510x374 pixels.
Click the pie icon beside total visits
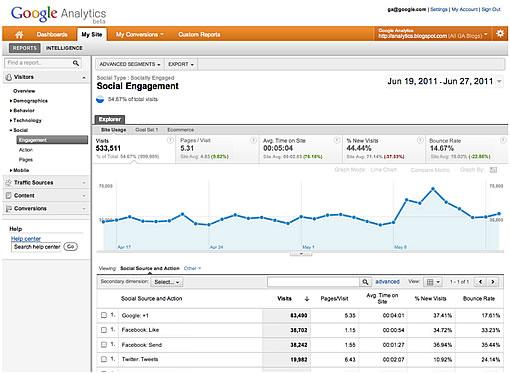point(100,99)
